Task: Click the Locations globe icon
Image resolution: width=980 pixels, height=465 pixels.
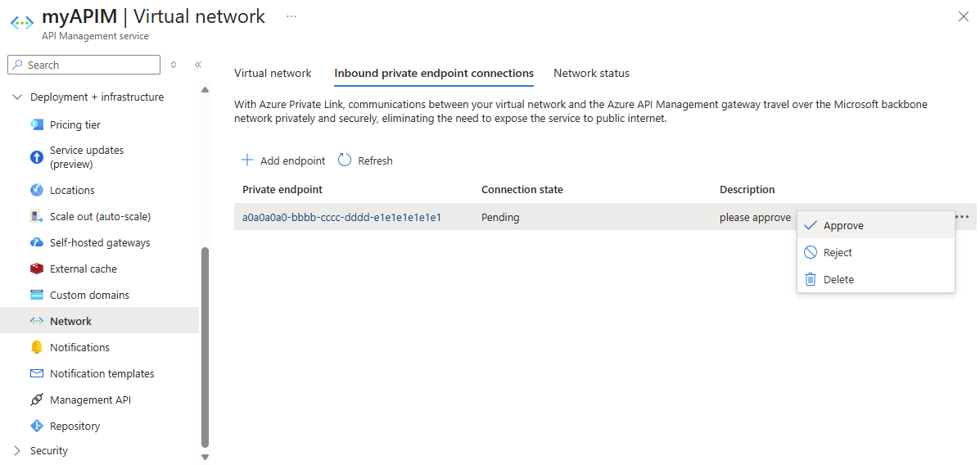Action: (36, 190)
